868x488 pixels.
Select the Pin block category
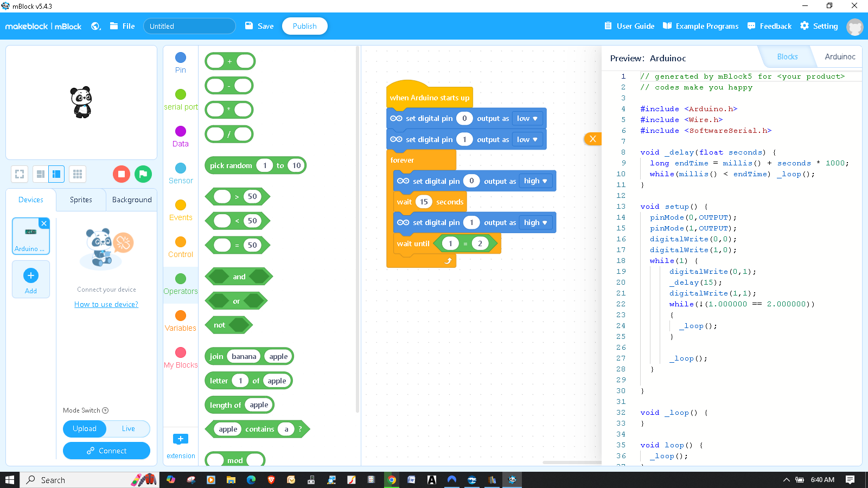[x=181, y=63]
